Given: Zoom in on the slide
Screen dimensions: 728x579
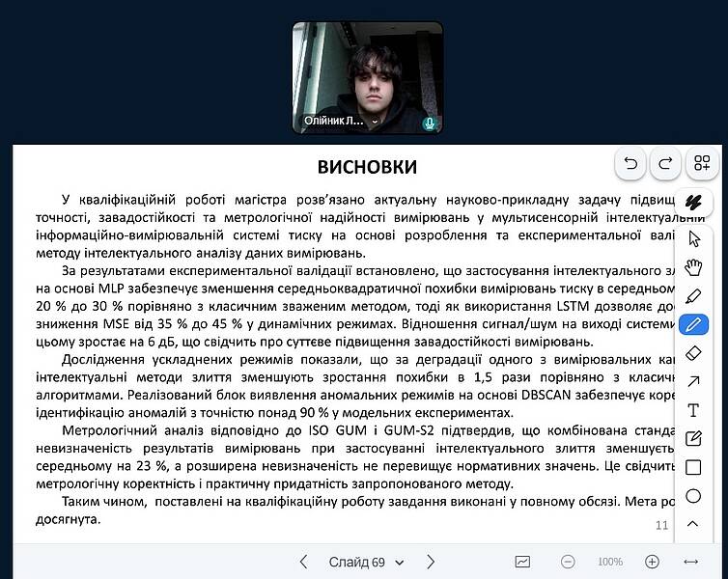Looking at the screenshot, I should coord(652,562).
